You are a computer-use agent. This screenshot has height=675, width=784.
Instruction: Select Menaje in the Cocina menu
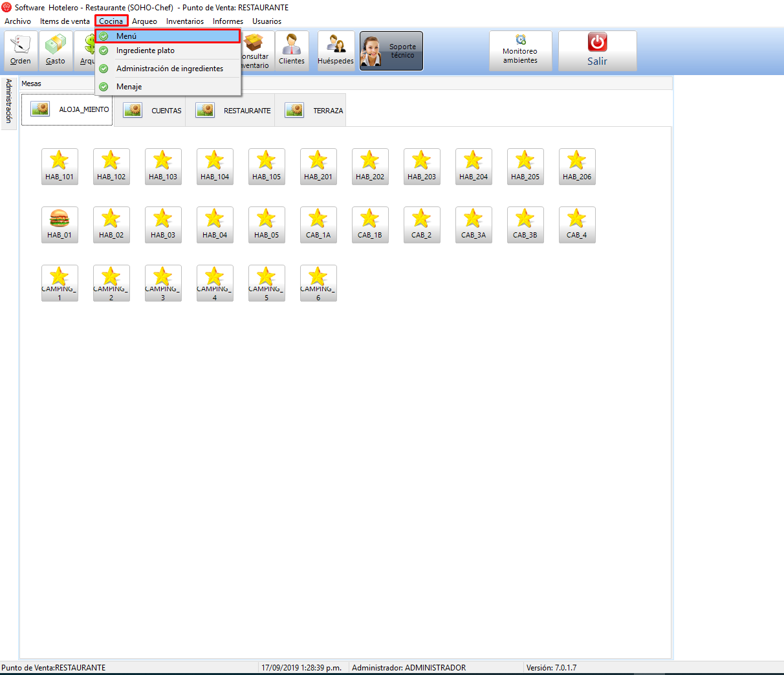coord(129,87)
